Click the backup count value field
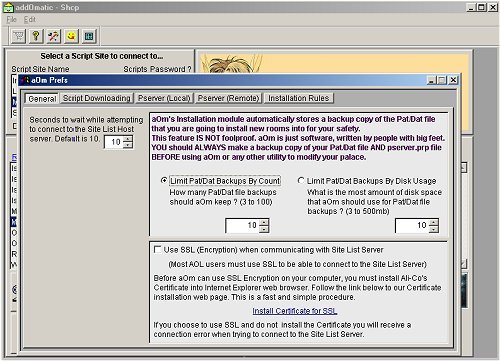Screen dimensions: 500x361 [242, 226]
